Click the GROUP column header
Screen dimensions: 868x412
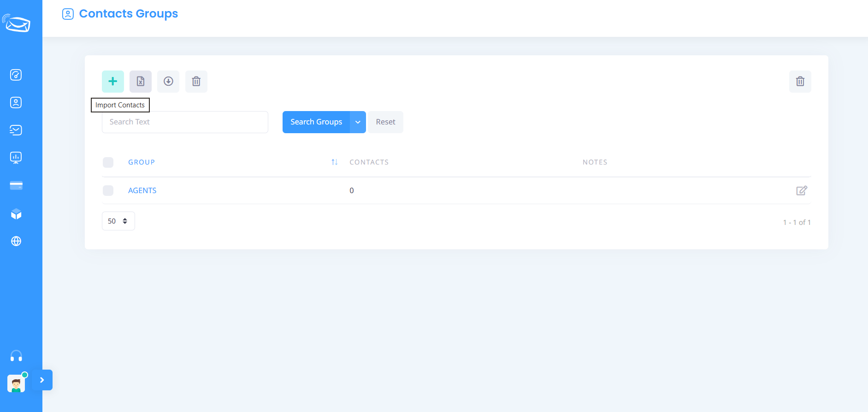(x=142, y=162)
